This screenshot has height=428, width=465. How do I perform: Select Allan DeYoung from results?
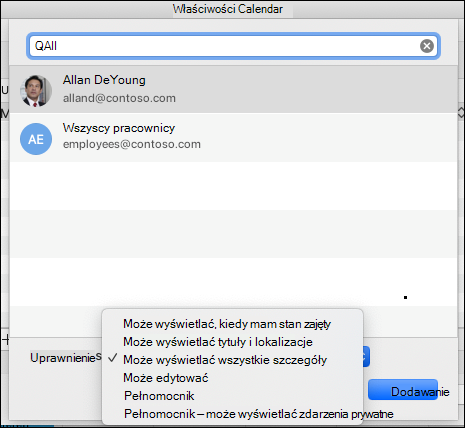(x=233, y=89)
